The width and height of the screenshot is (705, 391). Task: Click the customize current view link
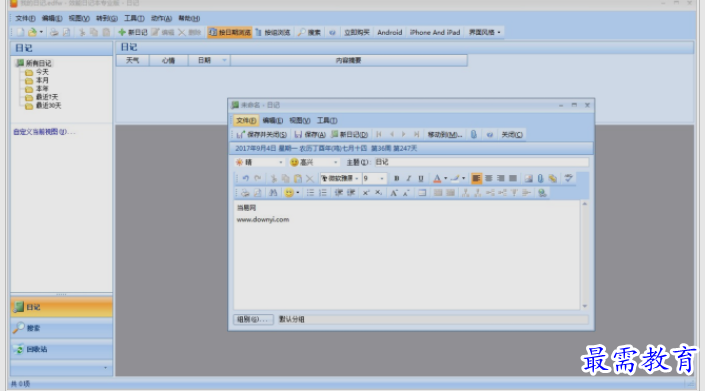point(44,132)
